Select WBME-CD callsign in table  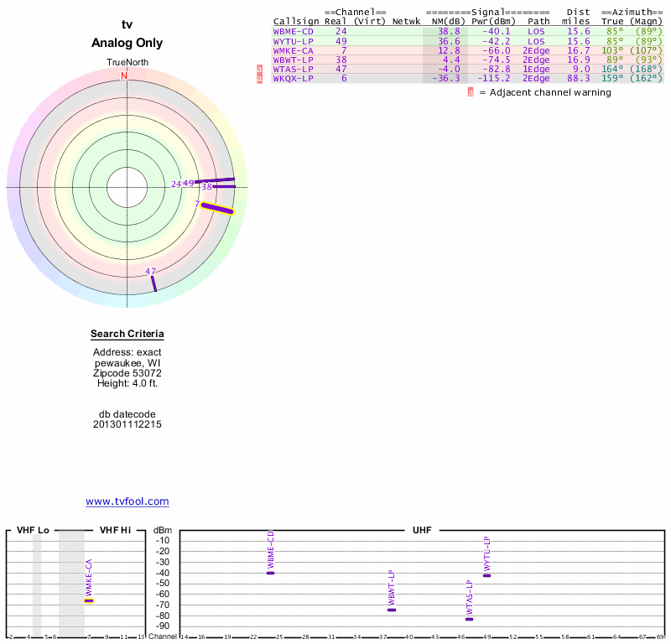293,32
